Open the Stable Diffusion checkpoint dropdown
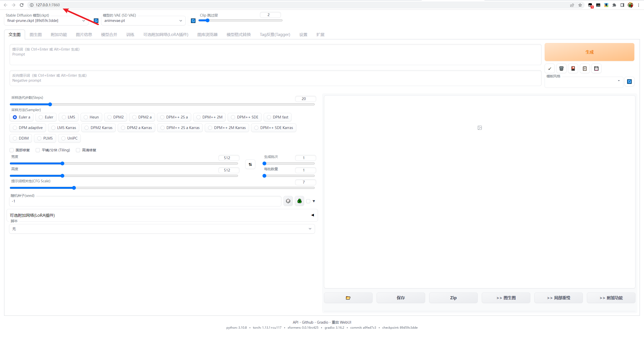The image size is (644, 344). pyautogui.click(x=46, y=21)
